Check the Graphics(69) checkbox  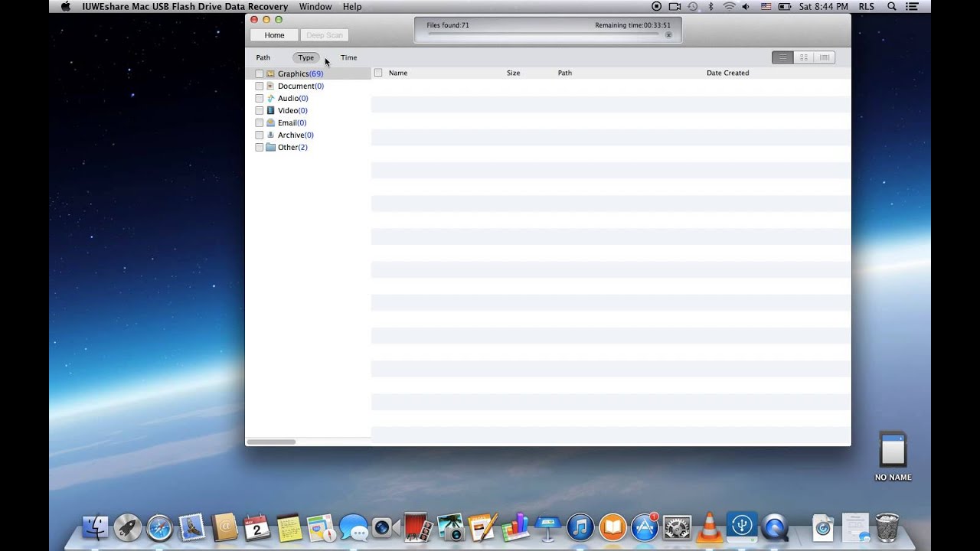pyautogui.click(x=259, y=73)
